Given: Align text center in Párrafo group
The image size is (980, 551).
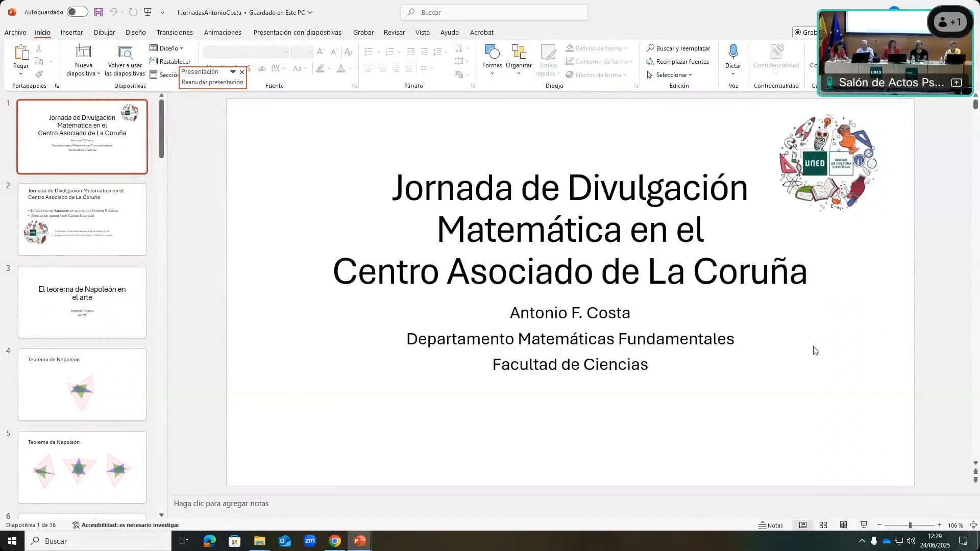Looking at the screenshot, I should (382, 68).
